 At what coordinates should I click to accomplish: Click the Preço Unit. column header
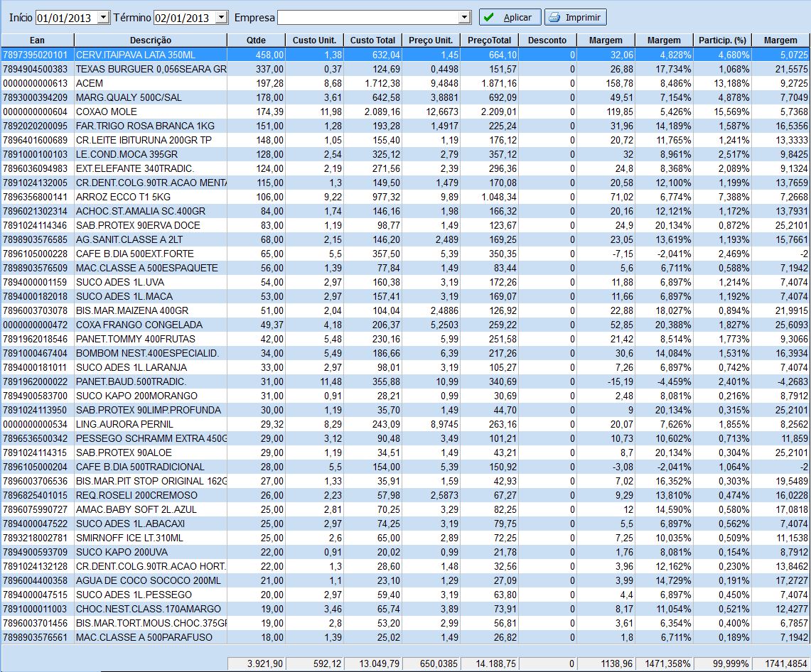(x=431, y=40)
